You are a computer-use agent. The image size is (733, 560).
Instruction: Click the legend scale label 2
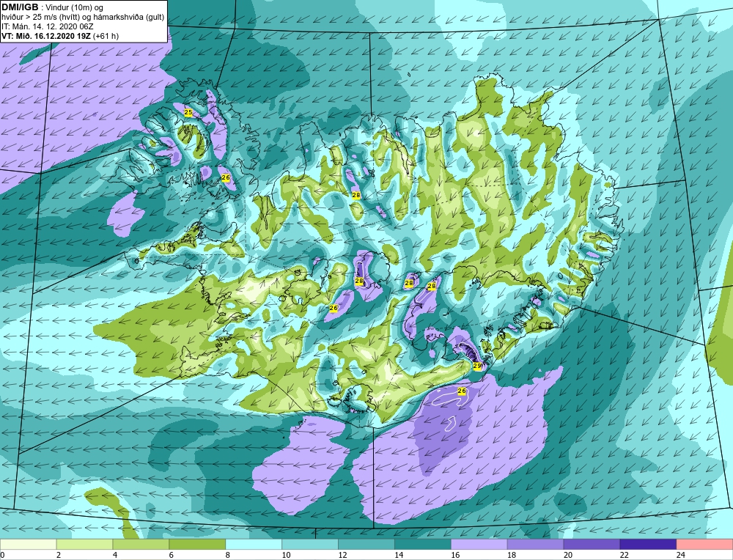59,556
